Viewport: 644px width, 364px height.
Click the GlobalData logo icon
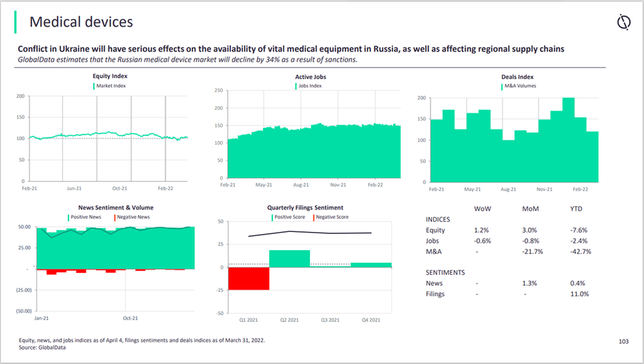click(624, 23)
